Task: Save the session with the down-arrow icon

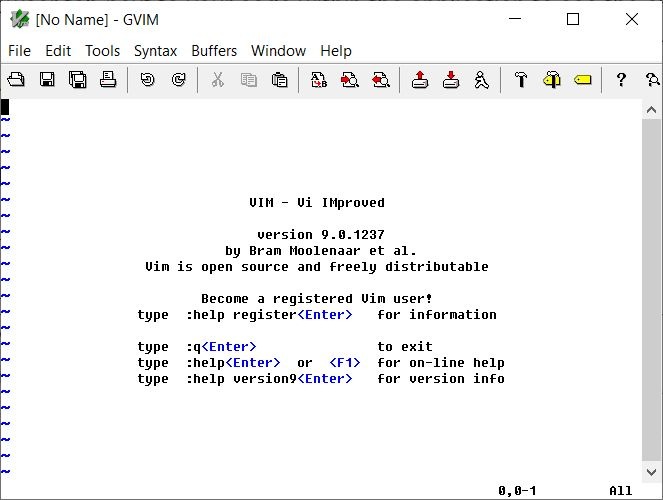Action: pos(451,79)
